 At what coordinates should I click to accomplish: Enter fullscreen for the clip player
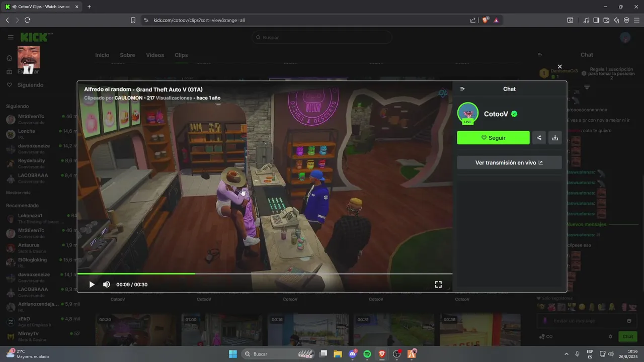(438, 285)
